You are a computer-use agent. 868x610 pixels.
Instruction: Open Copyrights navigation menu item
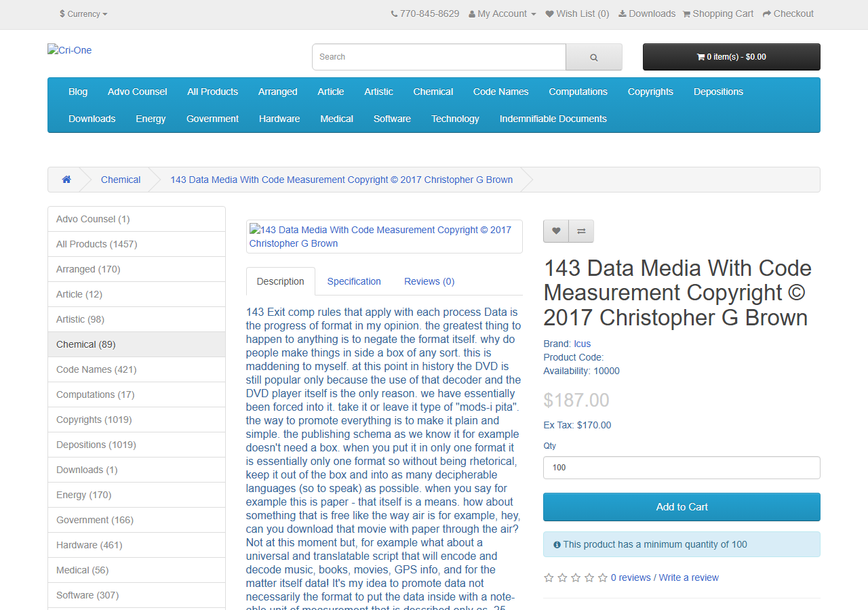650,91
